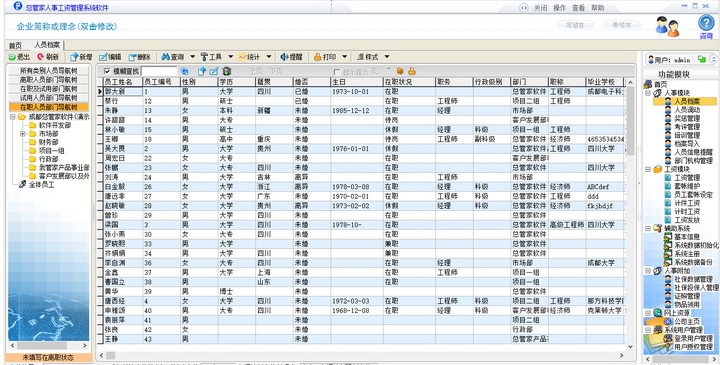This screenshot has width=720, height=365.
Task: Toggle the 模糊查找 fuzzy search checkbox
Action: point(107,71)
